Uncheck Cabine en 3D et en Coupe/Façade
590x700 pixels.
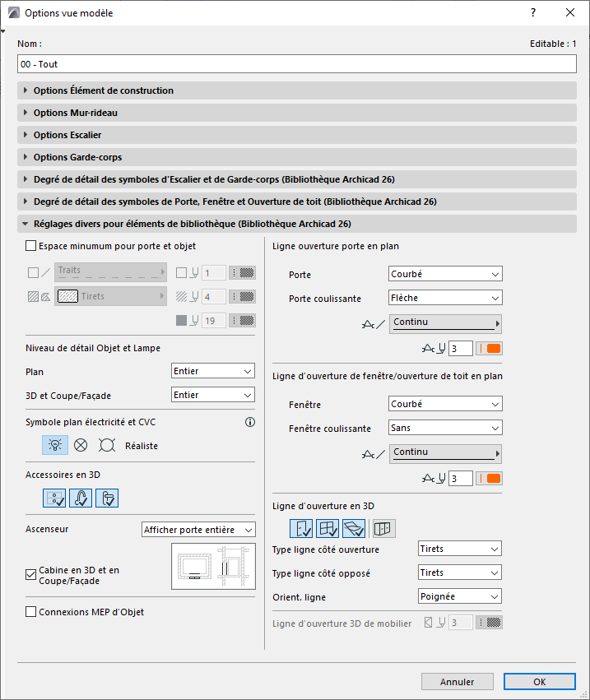pyautogui.click(x=30, y=574)
